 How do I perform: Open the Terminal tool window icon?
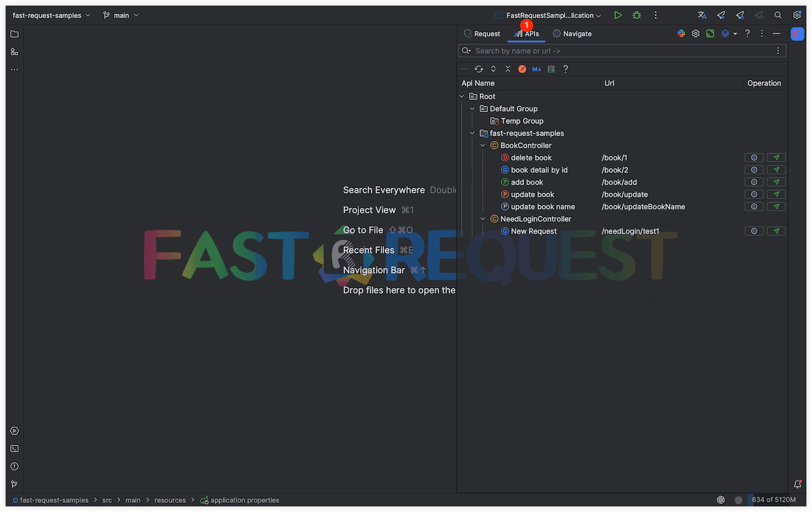tap(14, 449)
